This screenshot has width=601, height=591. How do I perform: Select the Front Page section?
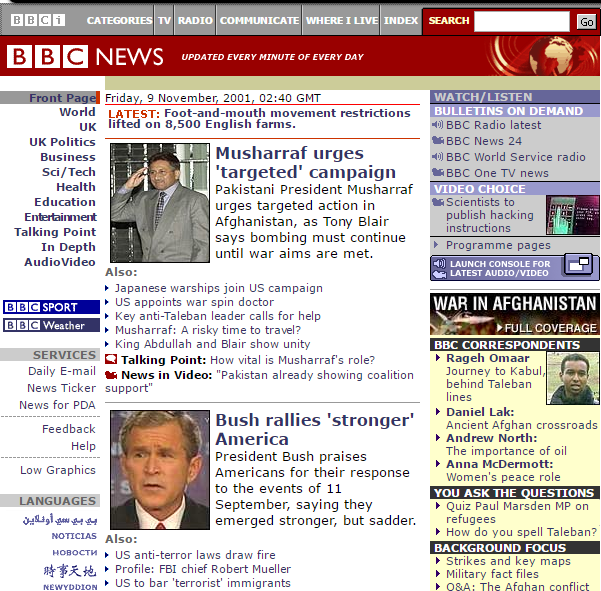[x=62, y=98]
